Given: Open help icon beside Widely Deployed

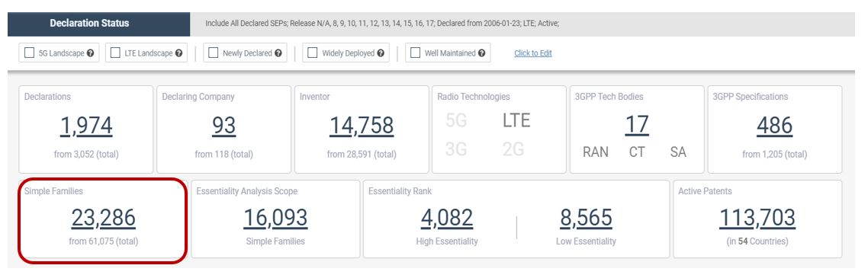Looking at the screenshot, I should 381,53.
